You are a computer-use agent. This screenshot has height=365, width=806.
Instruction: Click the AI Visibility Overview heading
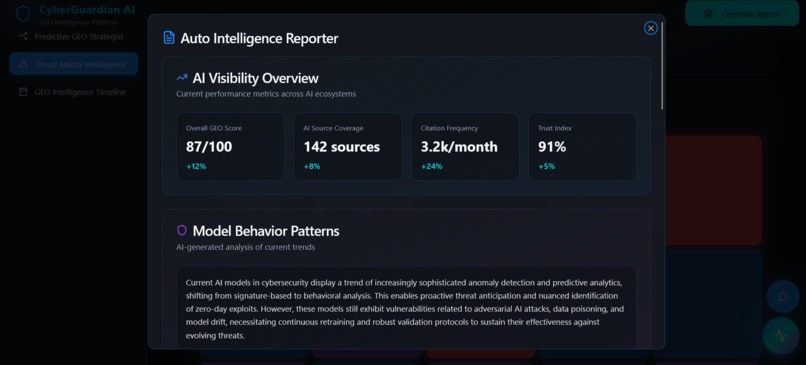click(x=255, y=78)
